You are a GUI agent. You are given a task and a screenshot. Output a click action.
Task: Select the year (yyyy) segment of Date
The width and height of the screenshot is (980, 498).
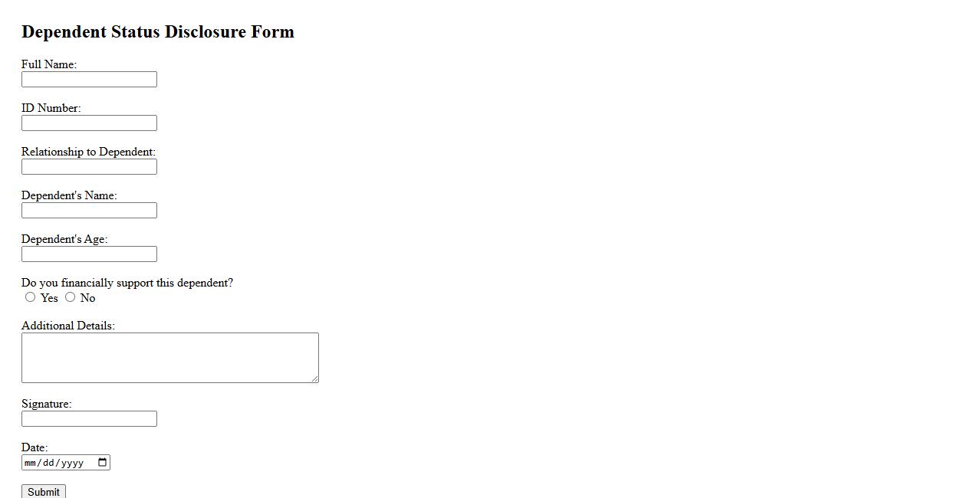72,463
